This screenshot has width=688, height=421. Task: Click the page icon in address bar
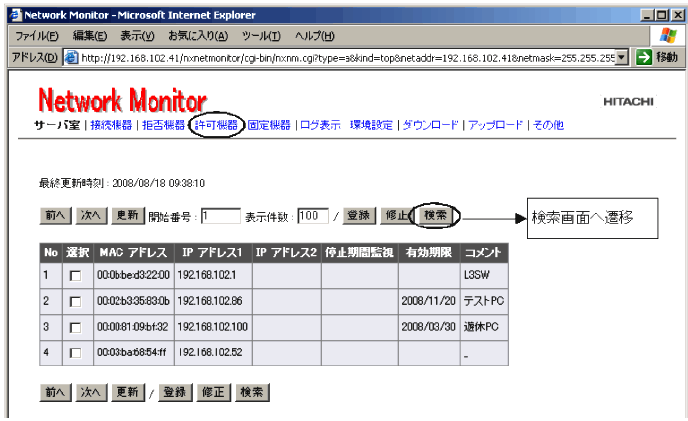coord(71,58)
